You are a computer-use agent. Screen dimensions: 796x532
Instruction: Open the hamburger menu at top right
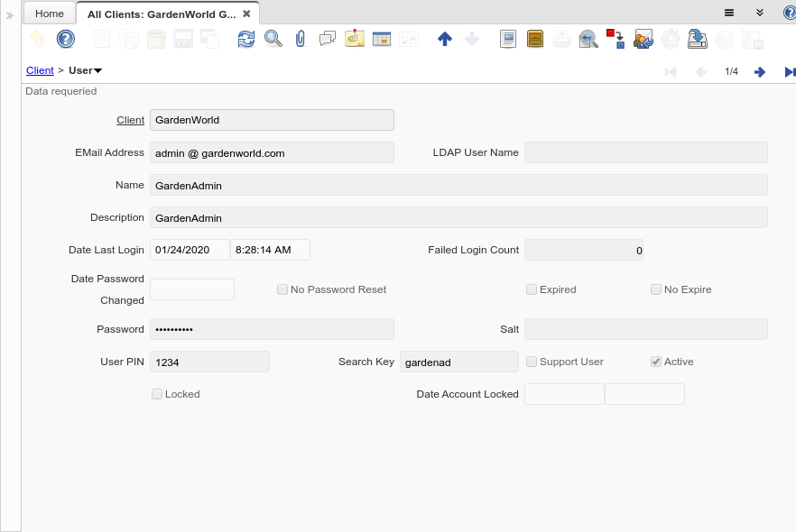729,13
